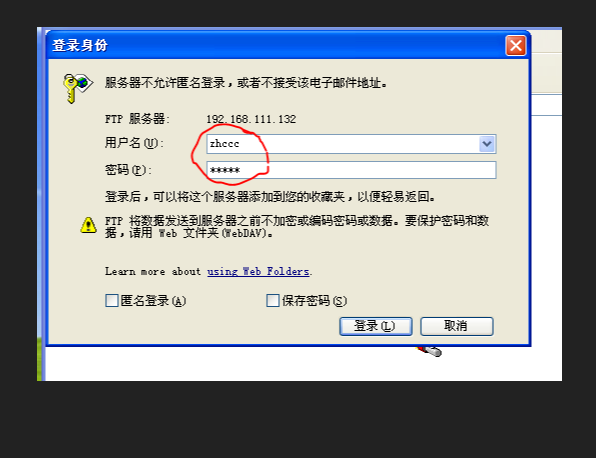The height and width of the screenshot is (458, 596).
Task: Close the 登录身份 dialog with the red X
Action: click(515, 46)
